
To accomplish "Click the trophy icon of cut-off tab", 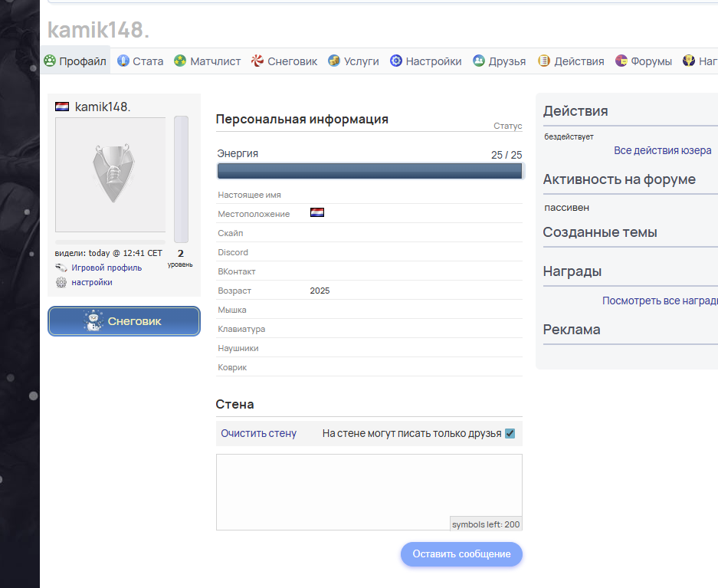I will pos(689,61).
